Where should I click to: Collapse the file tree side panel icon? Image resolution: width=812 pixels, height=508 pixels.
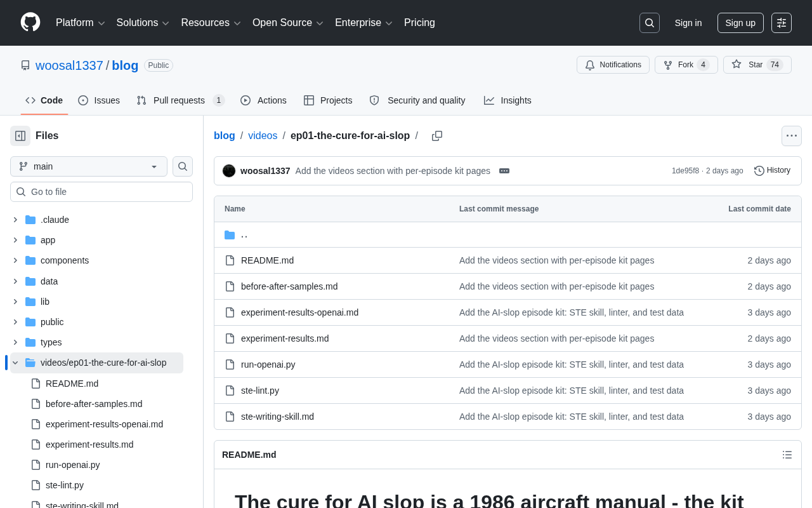point(20,136)
